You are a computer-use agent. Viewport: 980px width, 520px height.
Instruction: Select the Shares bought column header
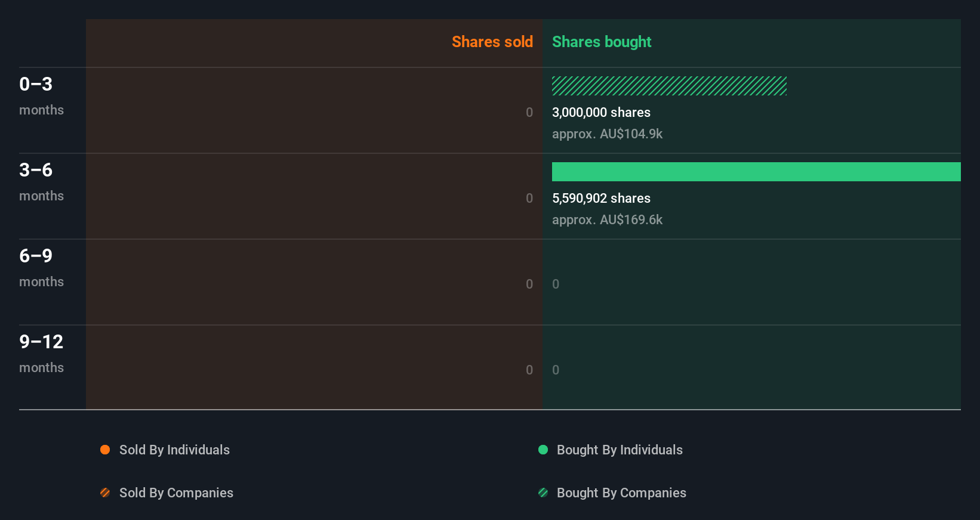pyautogui.click(x=602, y=42)
